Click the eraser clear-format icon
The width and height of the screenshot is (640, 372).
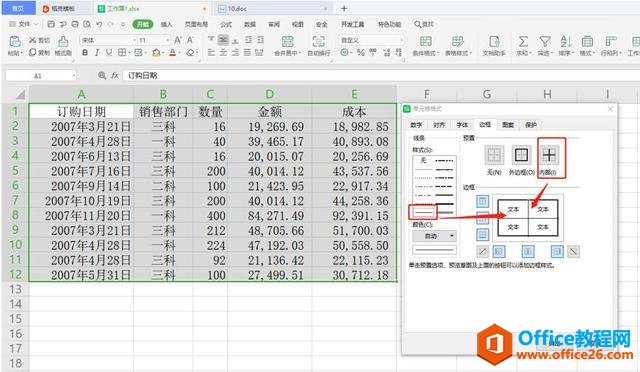(190, 52)
